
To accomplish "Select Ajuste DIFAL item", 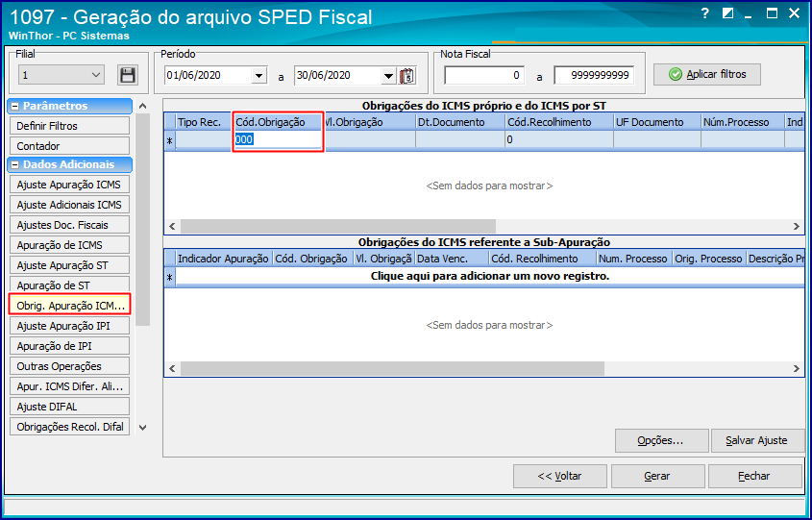I will (69, 407).
